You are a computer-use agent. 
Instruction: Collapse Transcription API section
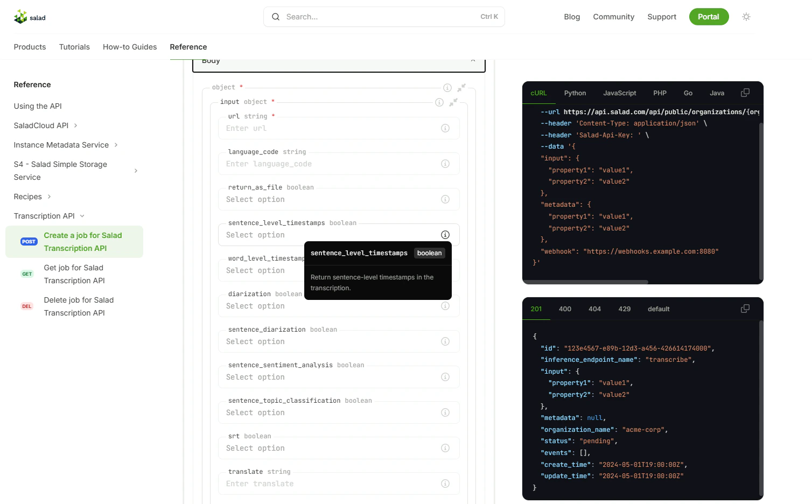click(x=82, y=216)
